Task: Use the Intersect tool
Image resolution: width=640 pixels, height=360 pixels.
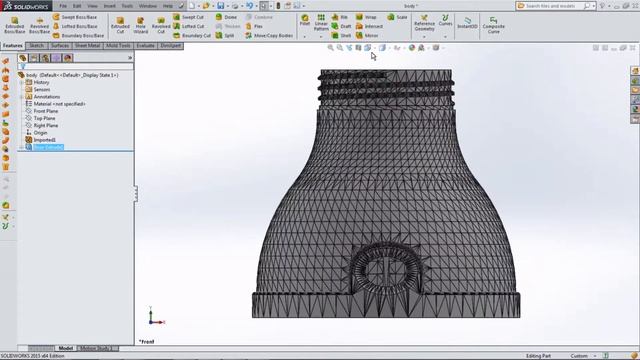Action: pos(369,26)
